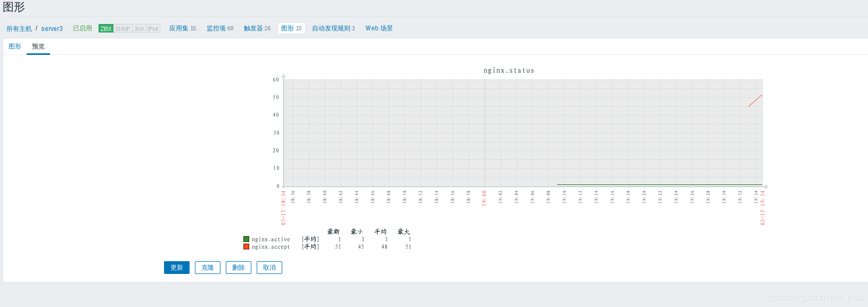868x307 pixels.
Task: Click the 已启用 status link
Action: [83, 28]
